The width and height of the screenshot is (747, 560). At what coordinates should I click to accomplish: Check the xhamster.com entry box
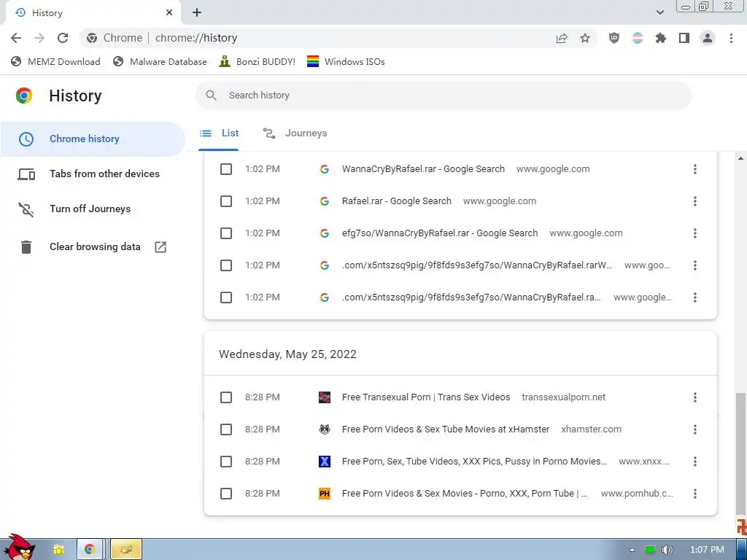(x=226, y=429)
